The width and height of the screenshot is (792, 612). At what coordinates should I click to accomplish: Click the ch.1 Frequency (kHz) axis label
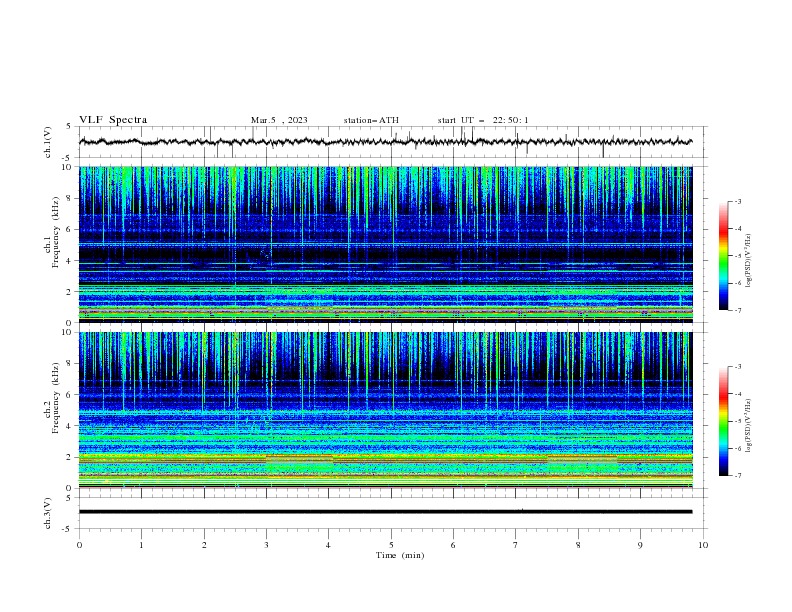click(x=52, y=233)
